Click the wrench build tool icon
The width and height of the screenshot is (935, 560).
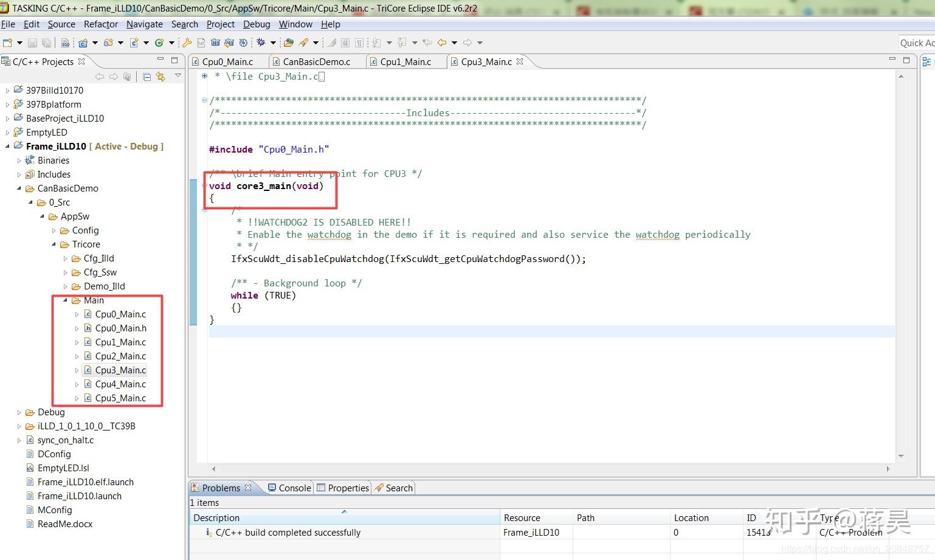[187, 43]
